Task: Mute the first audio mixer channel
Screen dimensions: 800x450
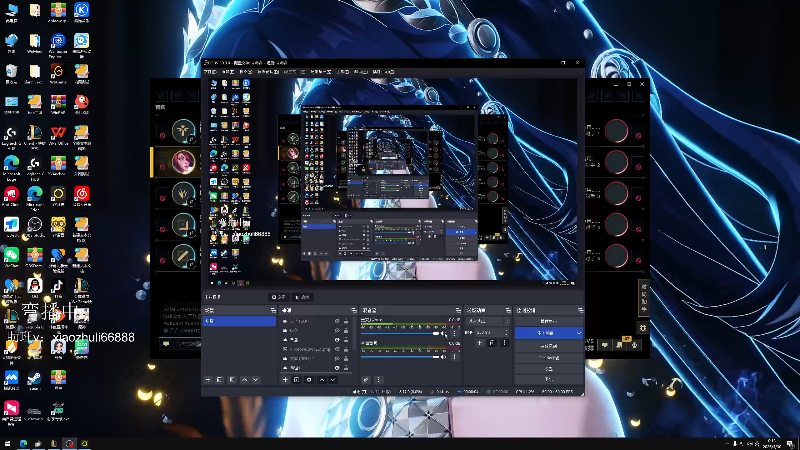Action: pyautogui.click(x=444, y=334)
